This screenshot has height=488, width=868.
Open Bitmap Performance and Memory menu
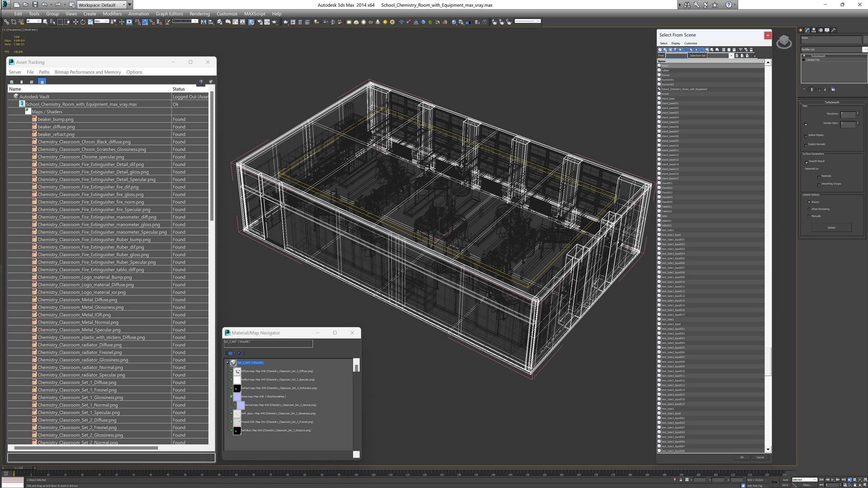pyautogui.click(x=88, y=72)
